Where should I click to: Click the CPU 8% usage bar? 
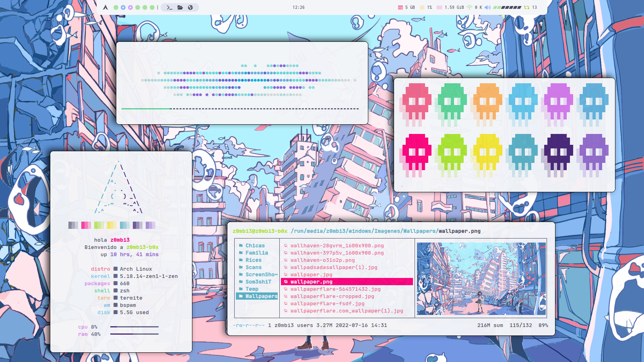[x=134, y=327]
